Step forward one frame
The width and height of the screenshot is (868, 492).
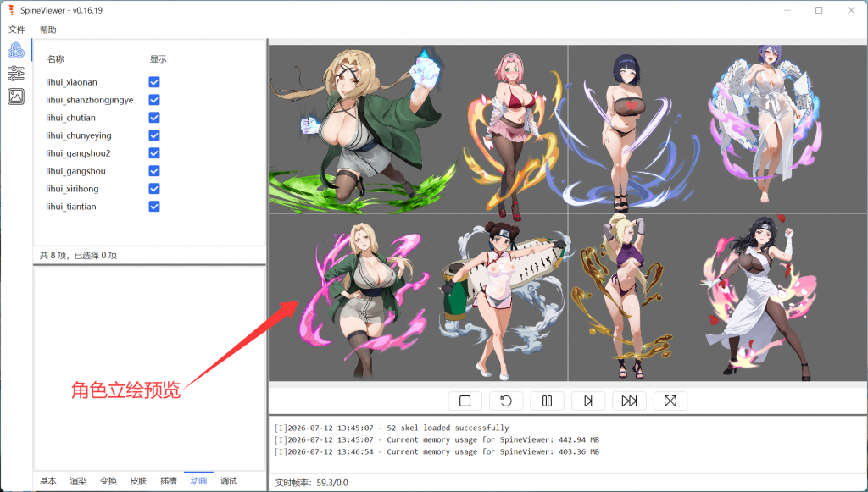(588, 401)
